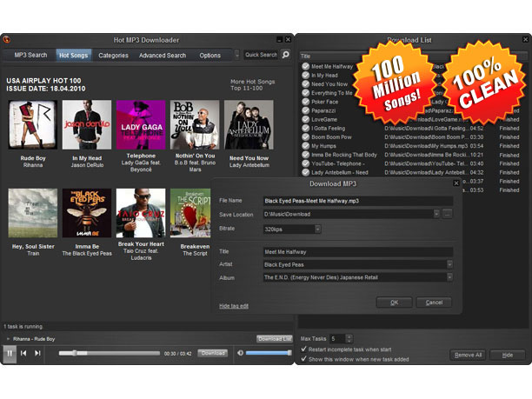Select the In My Head Jason DeRulo cover
Viewport: 532px width, 399px height.
[87, 124]
